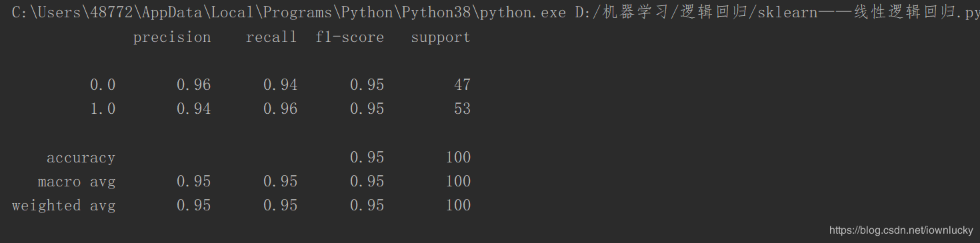Screen dimensions: 980x243
Task: Click weighted avg support value 100
Action: 459,206
